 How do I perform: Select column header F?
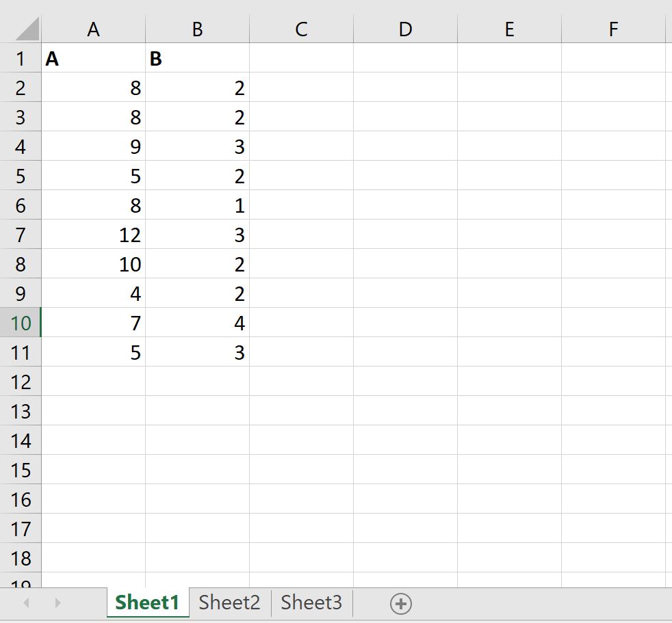click(613, 29)
